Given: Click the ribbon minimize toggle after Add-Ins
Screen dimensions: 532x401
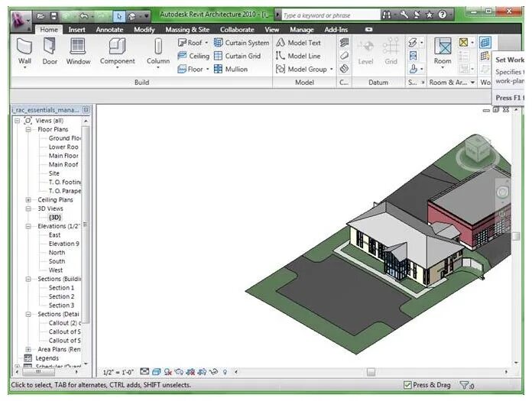Looking at the screenshot, I should click(368, 30).
